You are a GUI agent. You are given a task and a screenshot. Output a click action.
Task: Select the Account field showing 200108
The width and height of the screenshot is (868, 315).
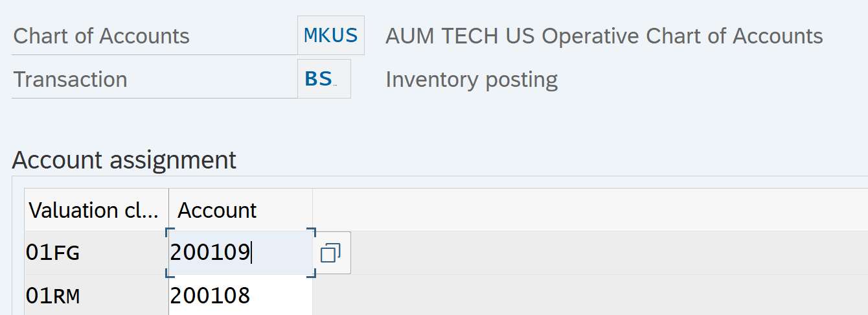click(240, 296)
